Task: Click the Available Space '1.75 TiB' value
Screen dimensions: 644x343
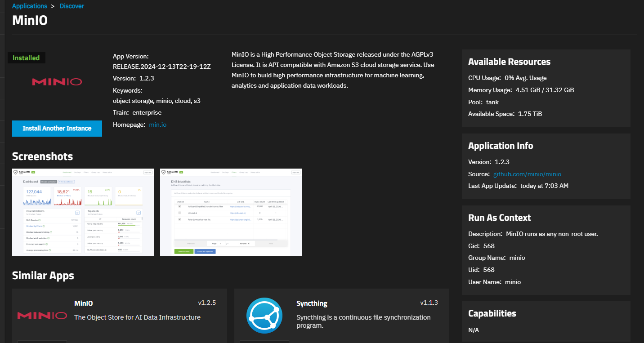Action: pos(530,114)
